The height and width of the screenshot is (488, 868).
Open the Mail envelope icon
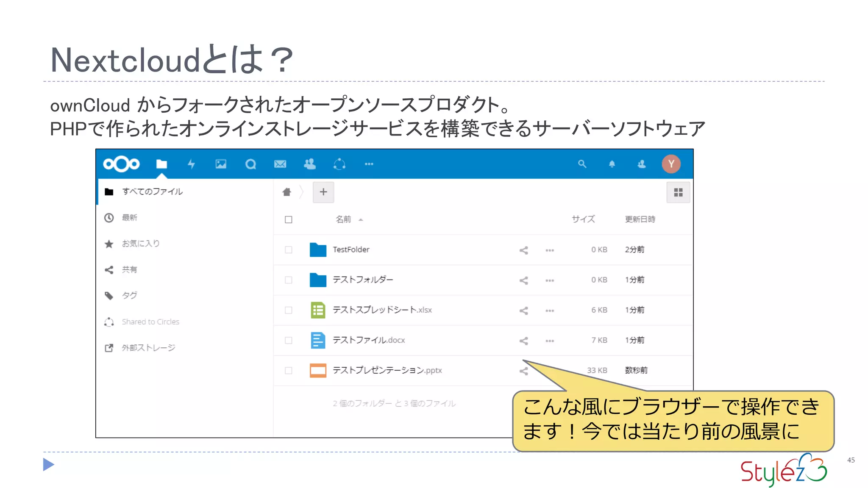coord(280,164)
